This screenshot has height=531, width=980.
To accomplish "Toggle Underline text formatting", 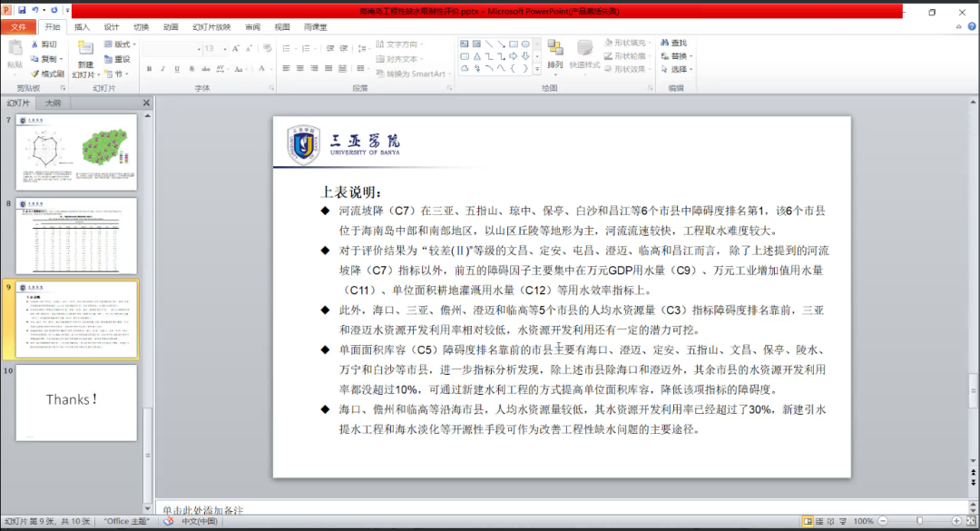I will pos(176,69).
